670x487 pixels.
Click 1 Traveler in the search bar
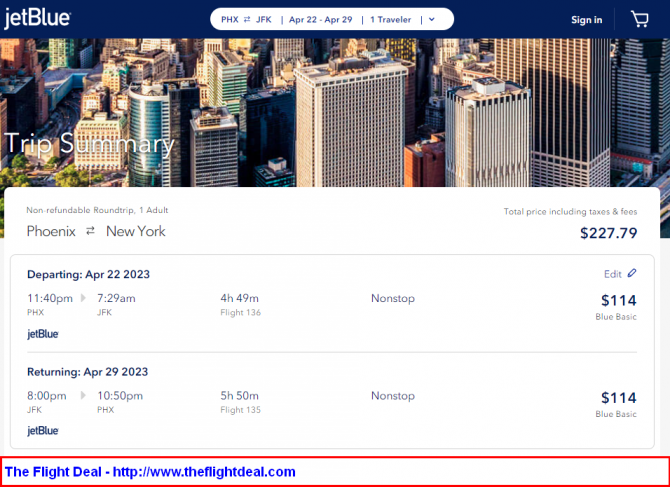click(x=391, y=20)
